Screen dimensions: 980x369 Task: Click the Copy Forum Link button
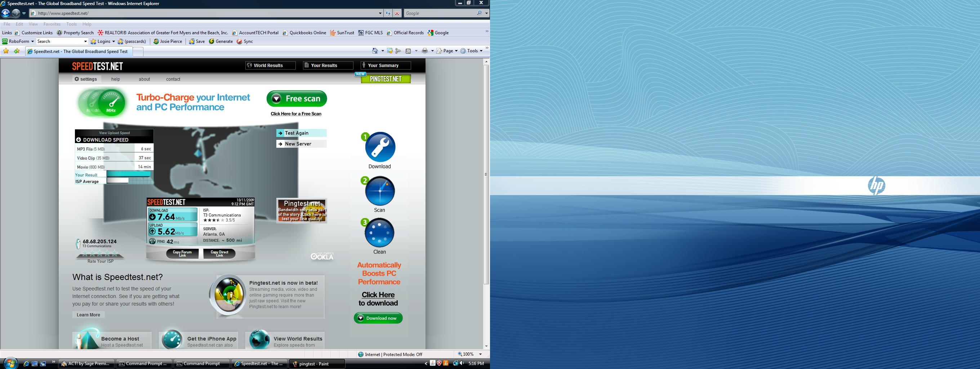tap(182, 253)
